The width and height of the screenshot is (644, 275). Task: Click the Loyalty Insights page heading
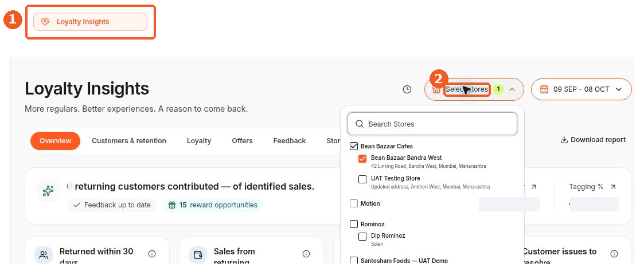87,89
